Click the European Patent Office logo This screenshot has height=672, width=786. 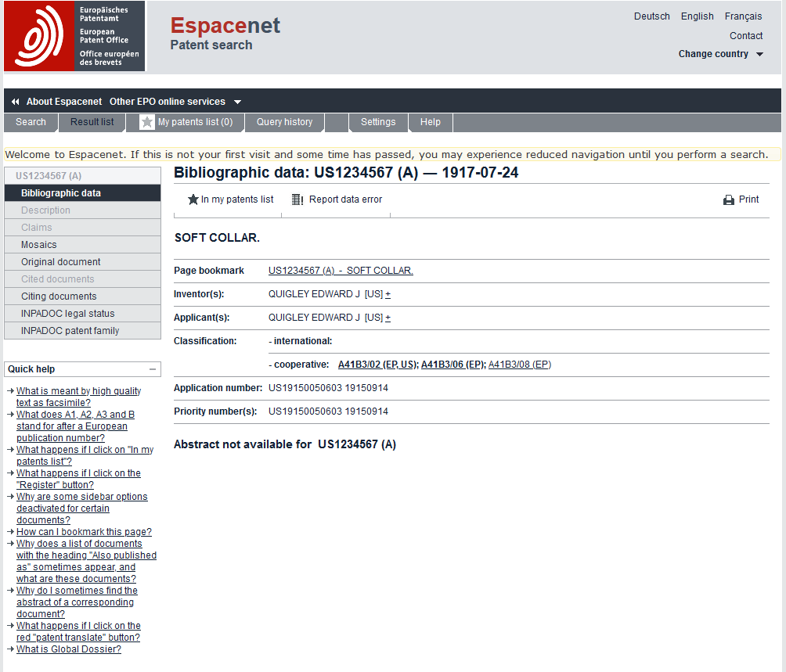74,37
